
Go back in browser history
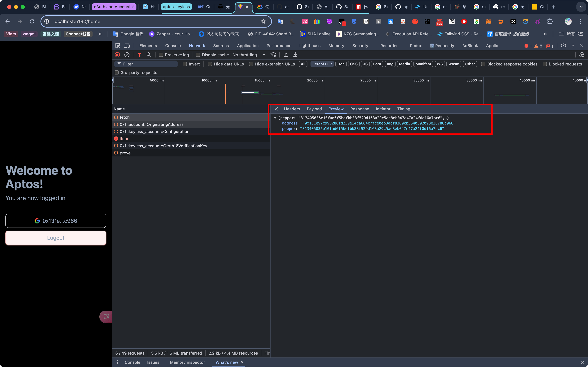7,21
